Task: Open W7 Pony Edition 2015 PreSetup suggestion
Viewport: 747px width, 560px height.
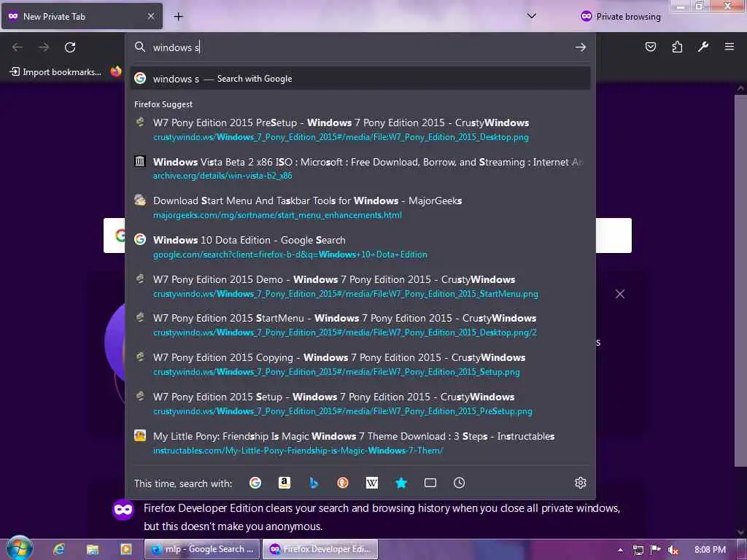Action: (x=360, y=130)
